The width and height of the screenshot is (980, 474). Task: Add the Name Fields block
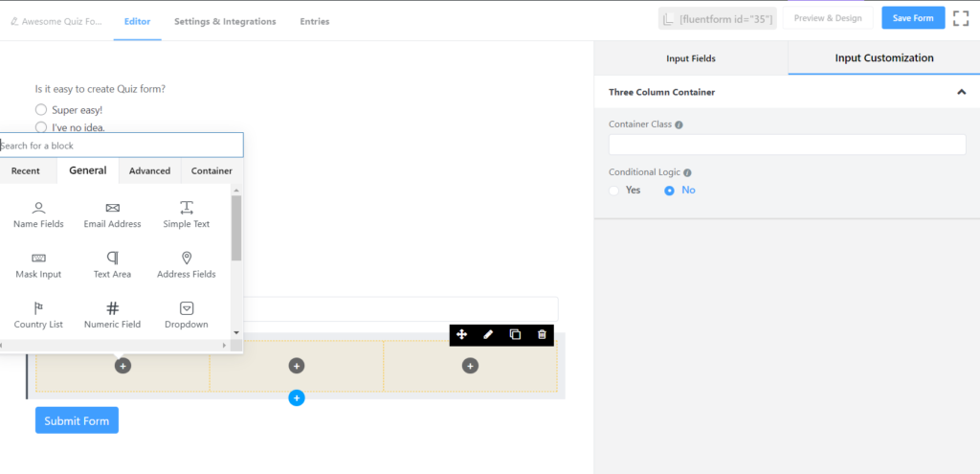point(38,215)
